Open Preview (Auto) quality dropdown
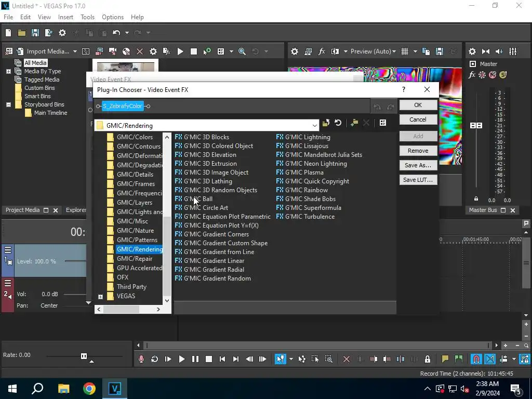This screenshot has height=399, width=532. pos(373,51)
